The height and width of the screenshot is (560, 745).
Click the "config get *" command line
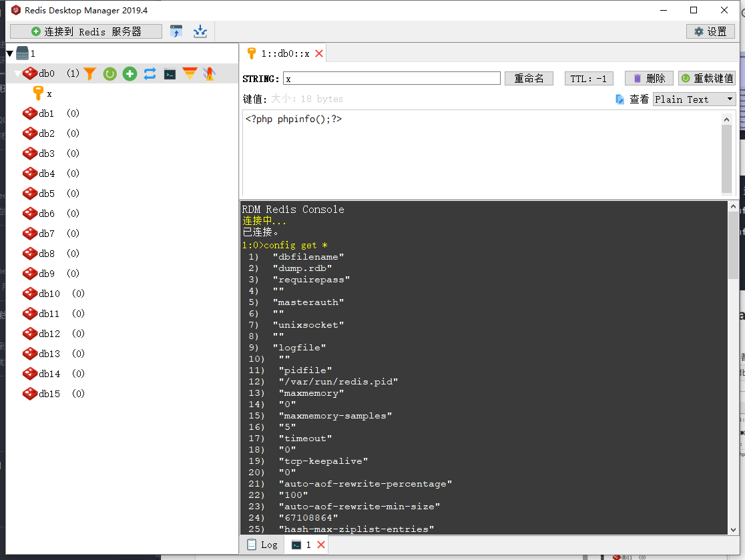[x=296, y=245]
